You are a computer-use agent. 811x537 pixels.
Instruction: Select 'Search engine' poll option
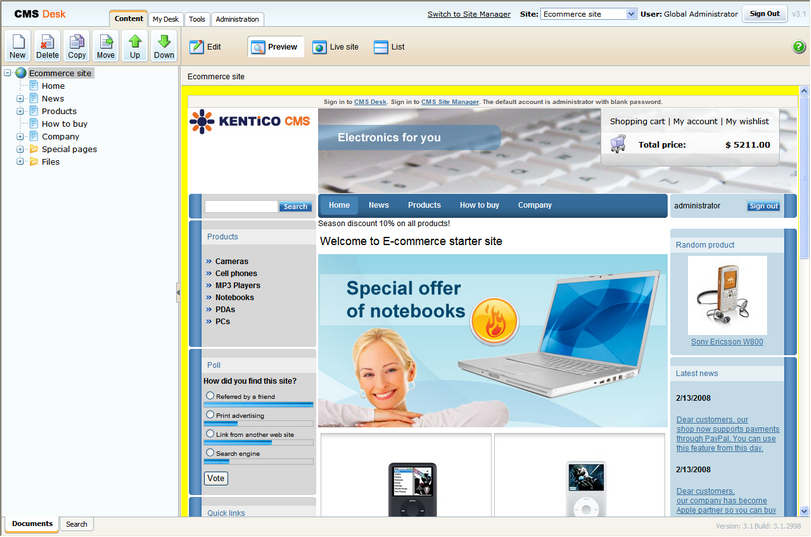[x=210, y=453]
